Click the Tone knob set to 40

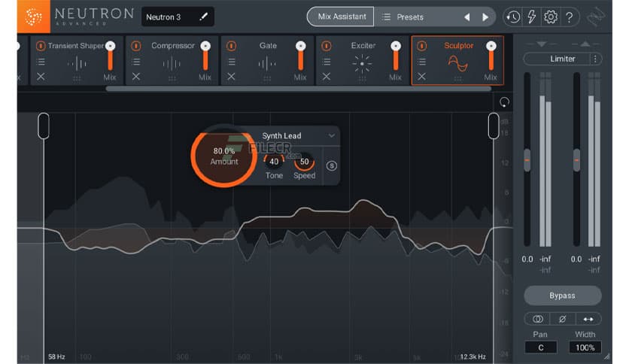(274, 162)
